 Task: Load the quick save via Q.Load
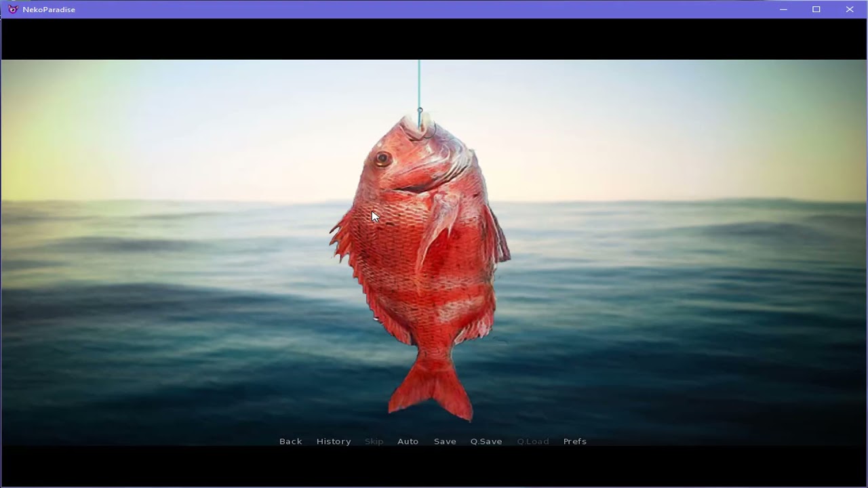click(x=533, y=441)
